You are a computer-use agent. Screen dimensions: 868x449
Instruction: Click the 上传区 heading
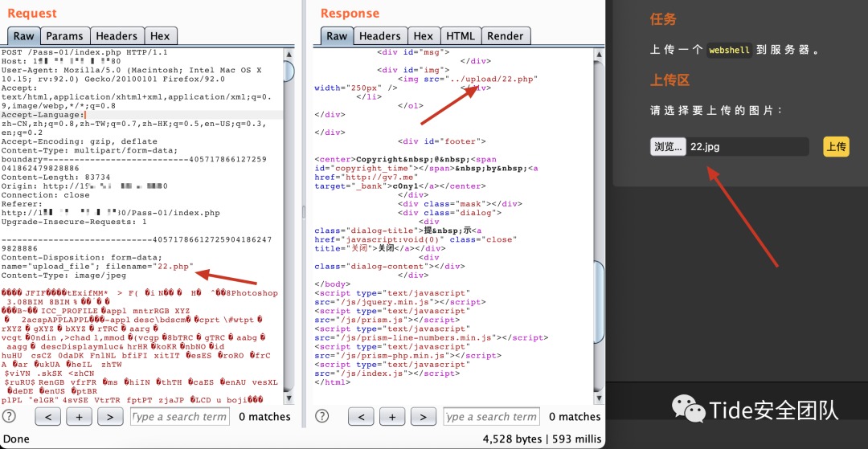coord(669,80)
